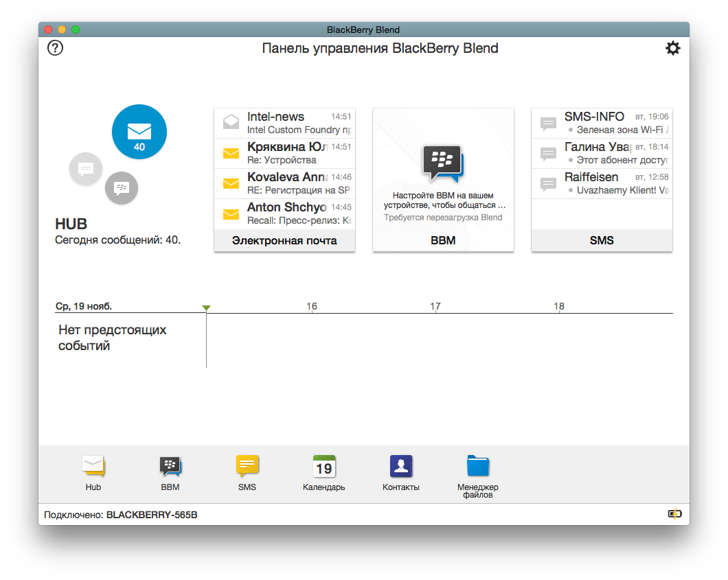Viewport: 728px width, 580px height.
Task: Click the Панель управления BlackBerry Blend title
Action: (380, 48)
